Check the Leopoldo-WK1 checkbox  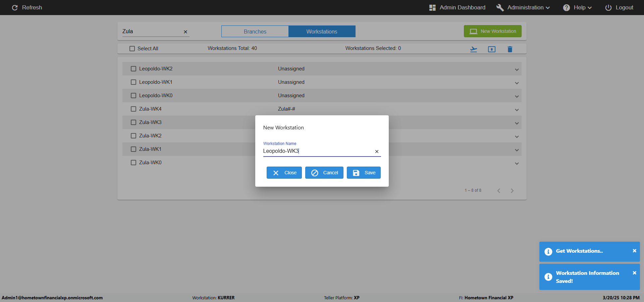coord(133,82)
